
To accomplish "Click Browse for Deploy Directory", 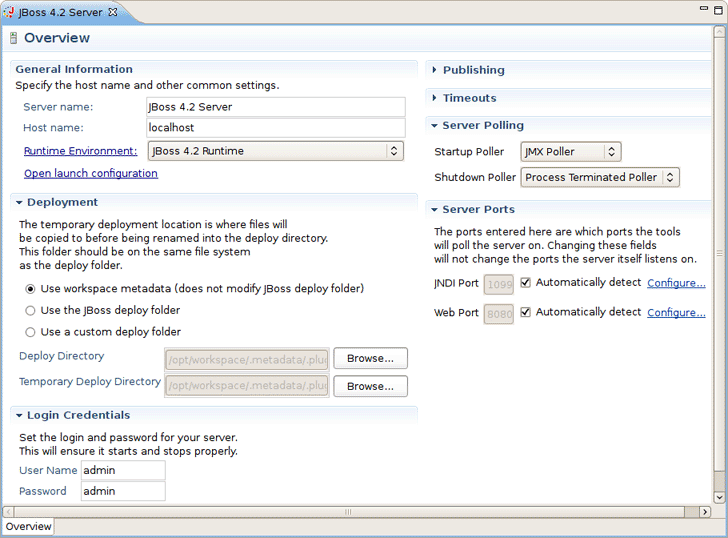I will pyautogui.click(x=370, y=358).
